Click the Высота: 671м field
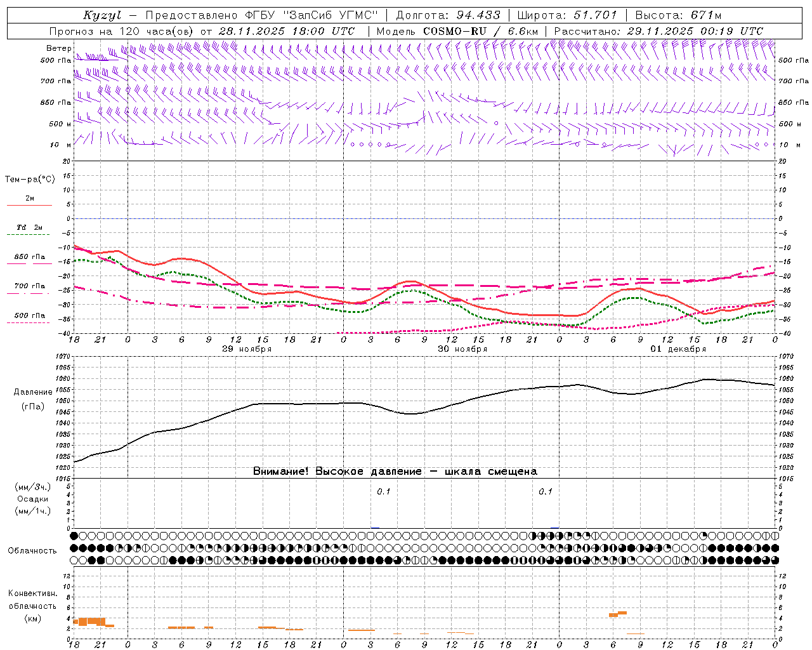This screenshot has width=812, height=650. pyautogui.click(x=678, y=15)
